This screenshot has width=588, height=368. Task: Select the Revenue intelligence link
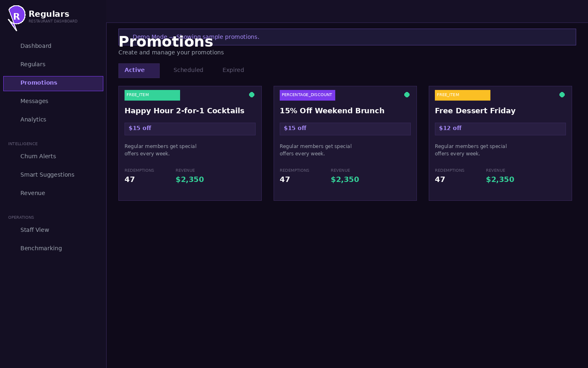(x=33, y=193)
